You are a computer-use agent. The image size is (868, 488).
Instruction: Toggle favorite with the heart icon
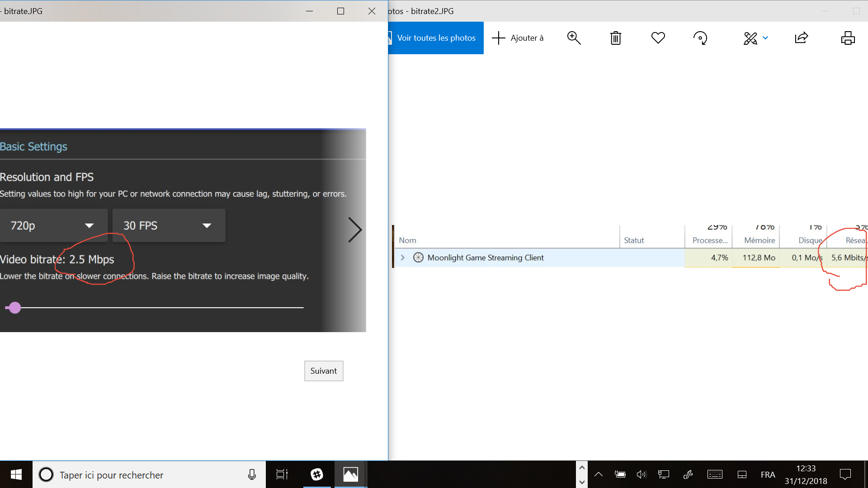[658, 38]
